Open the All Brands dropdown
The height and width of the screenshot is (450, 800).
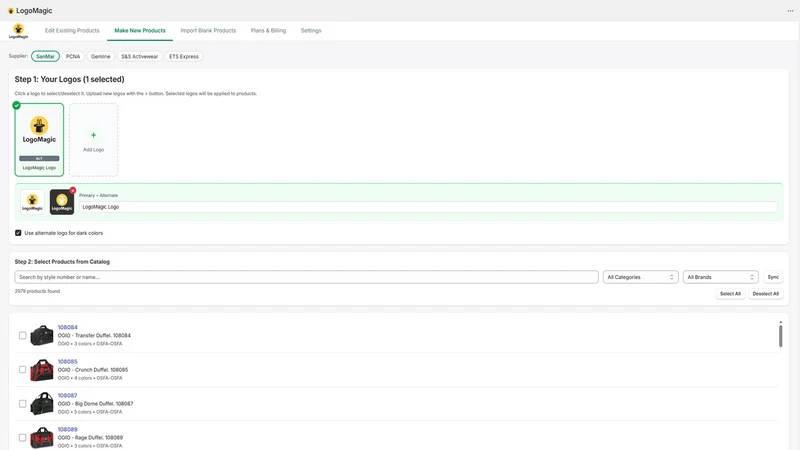click(720, 277)
